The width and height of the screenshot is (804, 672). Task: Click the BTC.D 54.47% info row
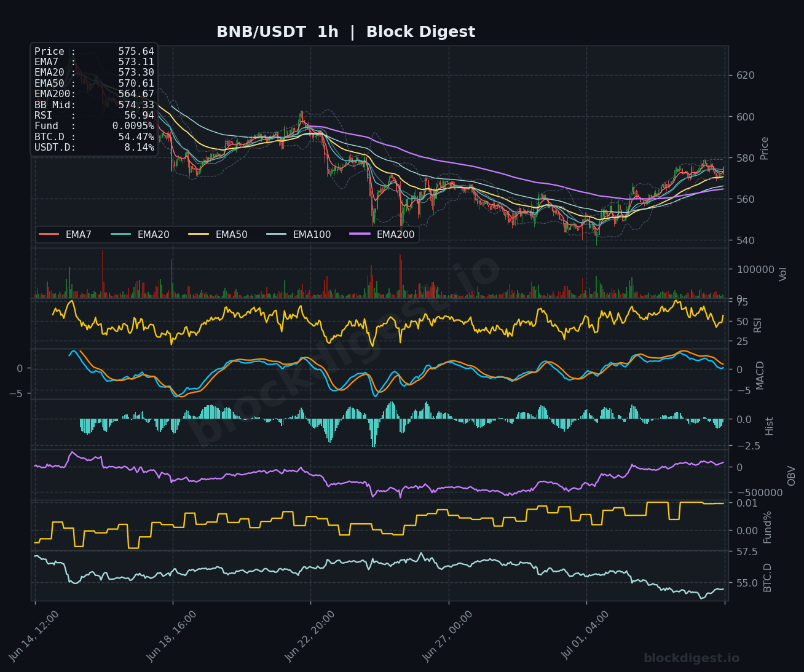pyautogui.click(x=94, y=137)
